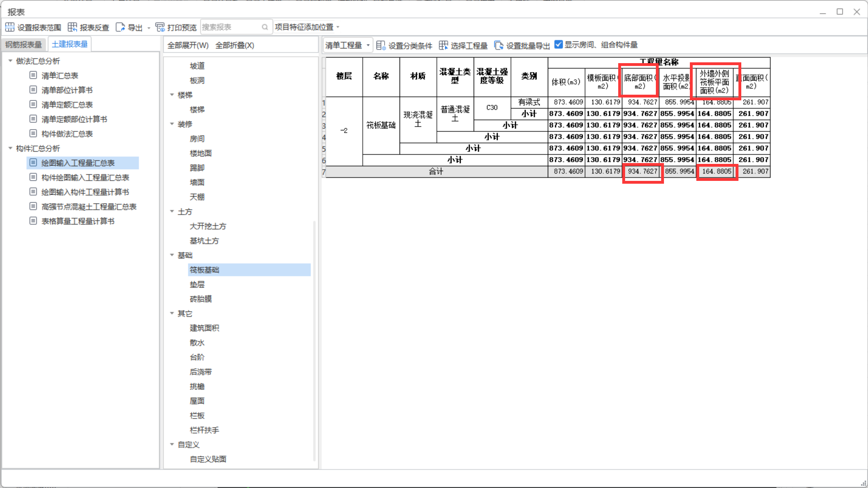Click the 高强节点混凝土工程量汇总表 document icon
Viewport: 868px width, 488px height.
tap(33, 206)
